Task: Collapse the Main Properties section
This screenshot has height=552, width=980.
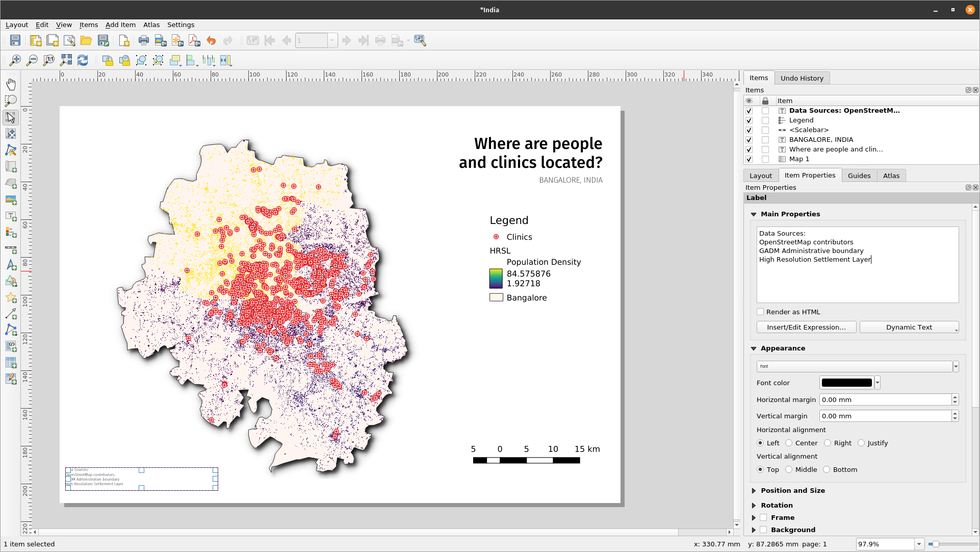Action: coord(754,214)
